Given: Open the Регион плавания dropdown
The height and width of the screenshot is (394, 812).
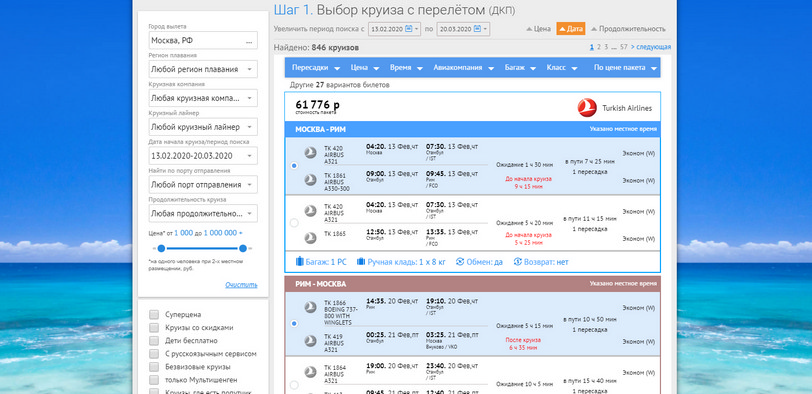Looking at the screenshot, I should click(x=203, y=69).
